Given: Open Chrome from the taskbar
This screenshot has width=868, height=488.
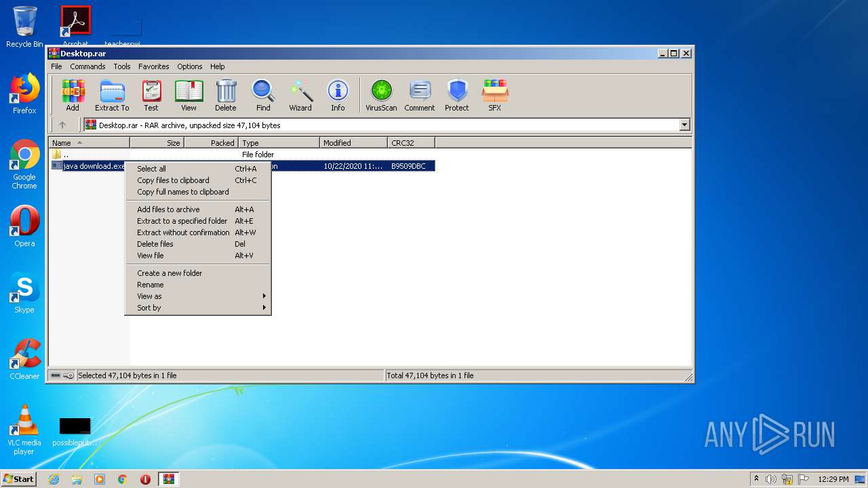Looking at the screenshot, I should coord(122,479).
